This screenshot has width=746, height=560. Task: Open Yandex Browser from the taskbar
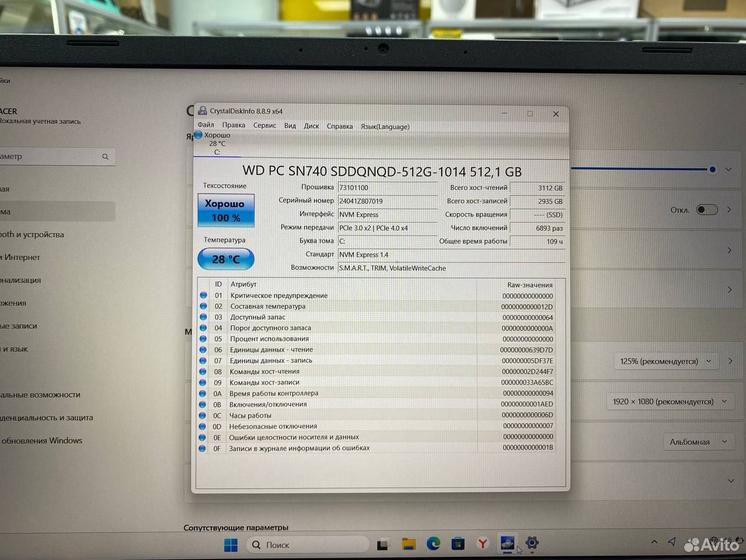click(482, 543)
